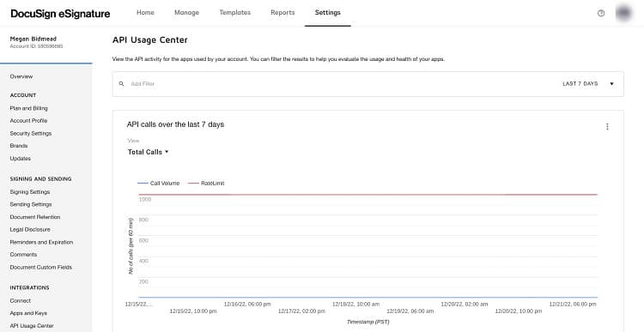Viewport: 644px width, 332px height.
Task: Click the 'No of calls (per 60 min)' axis title
Action: [x=131, y=246]
